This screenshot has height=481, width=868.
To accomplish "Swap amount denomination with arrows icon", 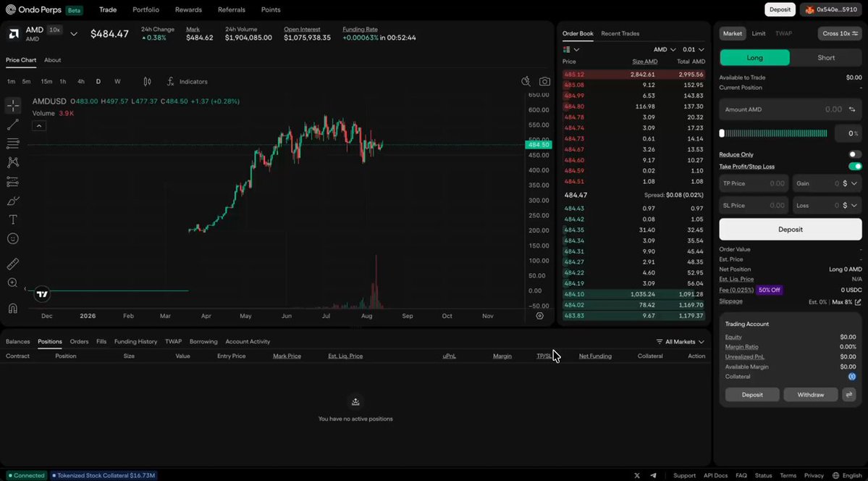I will 852,109.
